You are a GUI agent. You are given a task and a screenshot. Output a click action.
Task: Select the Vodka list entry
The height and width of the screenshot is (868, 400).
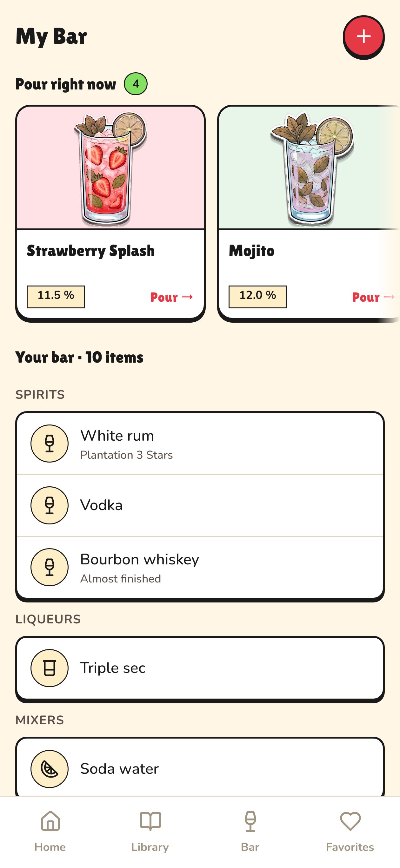point(200,505)
